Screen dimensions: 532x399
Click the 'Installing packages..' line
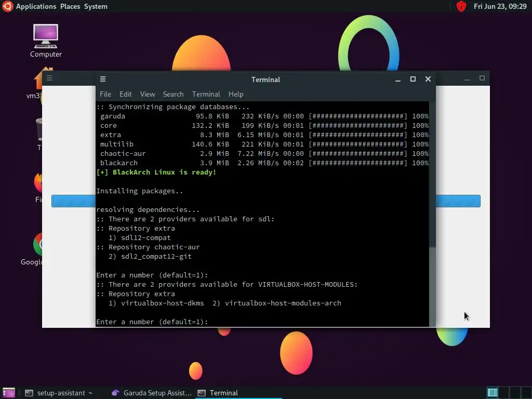click(139, 191)
